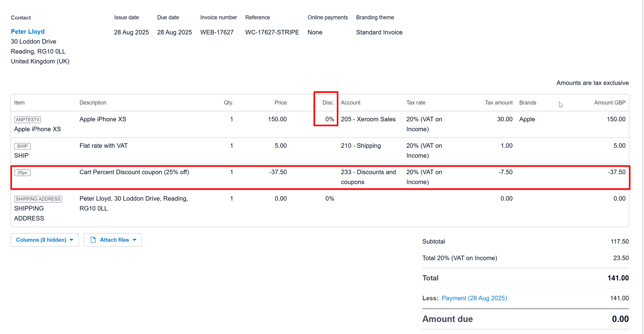Click the Disc. column header
The width and height of the screenshot is (644, 334).
point(328,103)
